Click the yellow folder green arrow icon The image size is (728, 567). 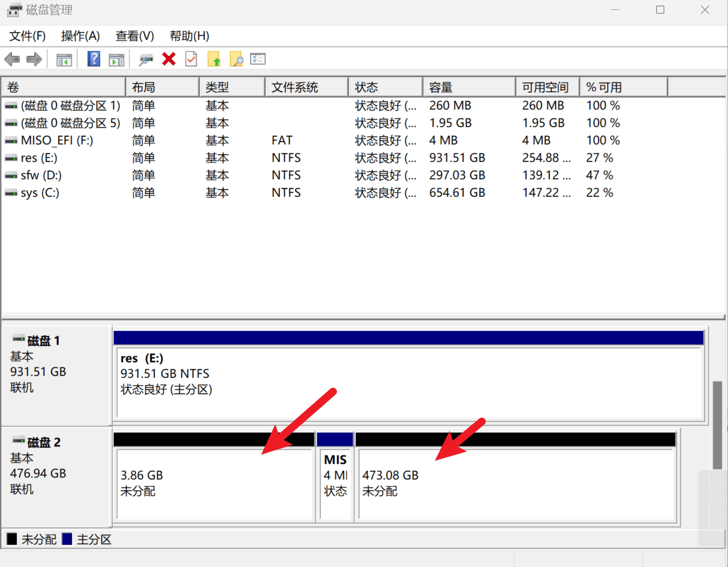(214, 59)
